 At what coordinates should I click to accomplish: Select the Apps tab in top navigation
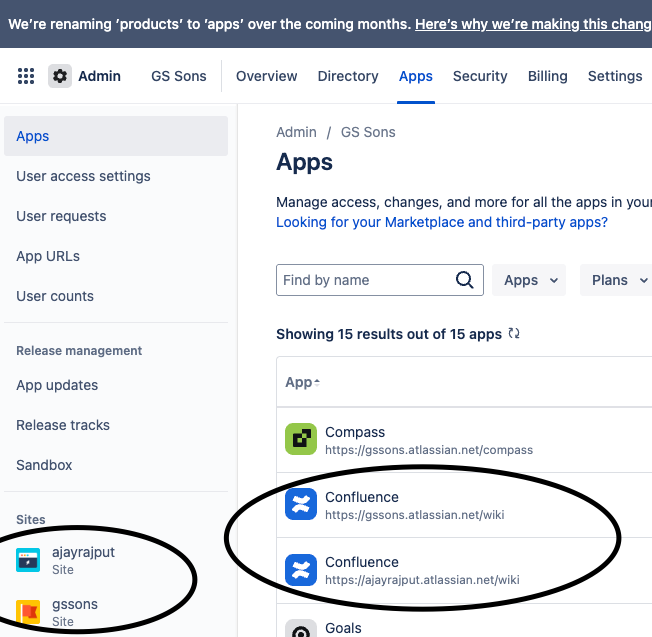(x=416, y=76)
